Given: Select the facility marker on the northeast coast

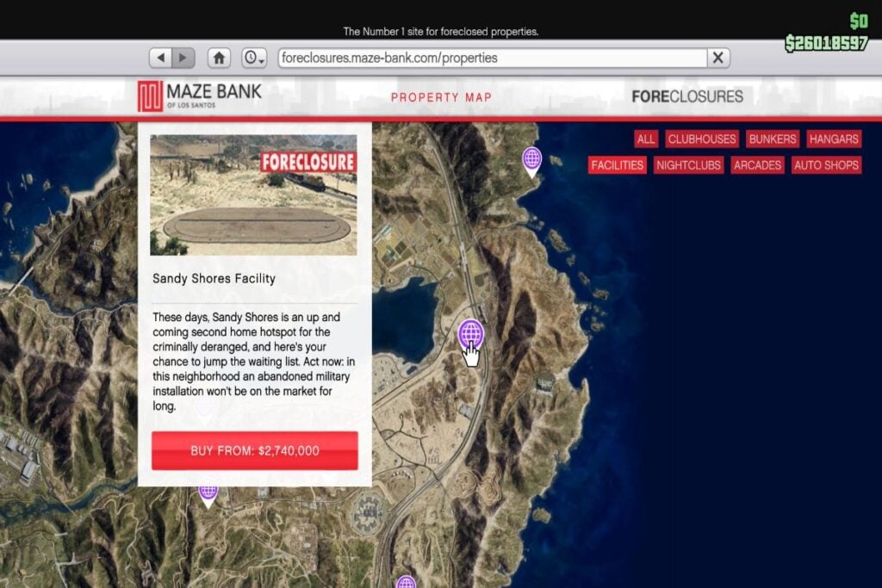Looking at the screenshot, I should pyautogui.click(x=531, y=159).
